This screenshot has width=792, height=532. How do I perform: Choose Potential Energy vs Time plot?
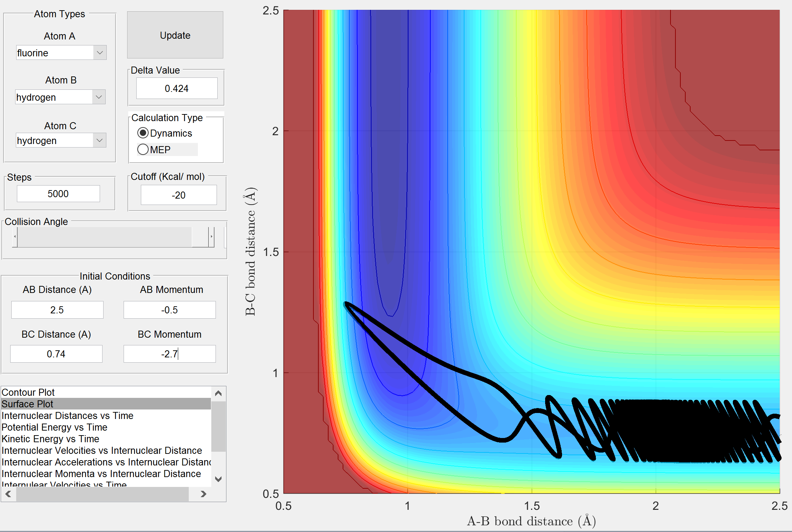(x=54, y=427)
